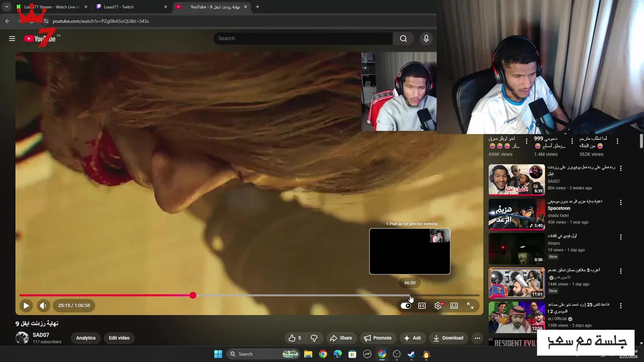The image size is (644, 362).
Task: Open the Windows Start menu
Action: tap(218, 354)
